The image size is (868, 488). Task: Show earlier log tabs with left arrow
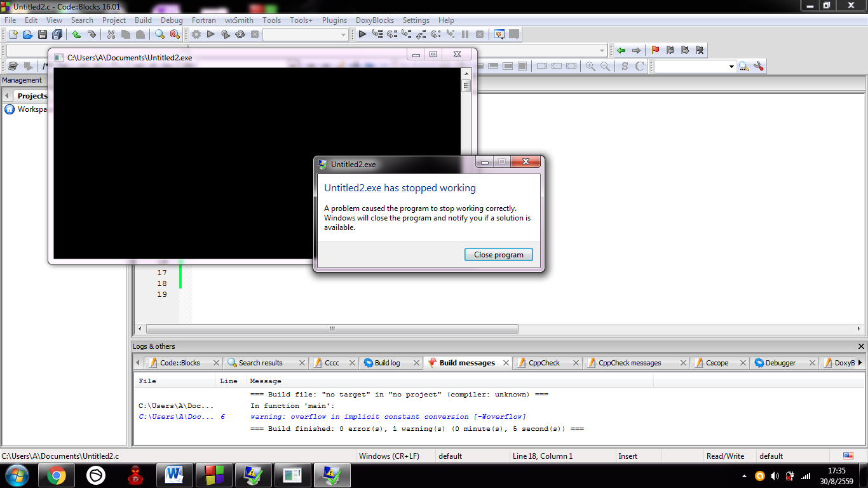coord(138,363)
